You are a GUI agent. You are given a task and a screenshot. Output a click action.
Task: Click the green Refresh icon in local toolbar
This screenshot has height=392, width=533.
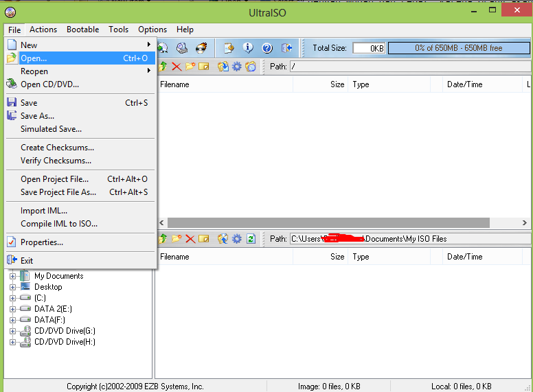(251, 239)
